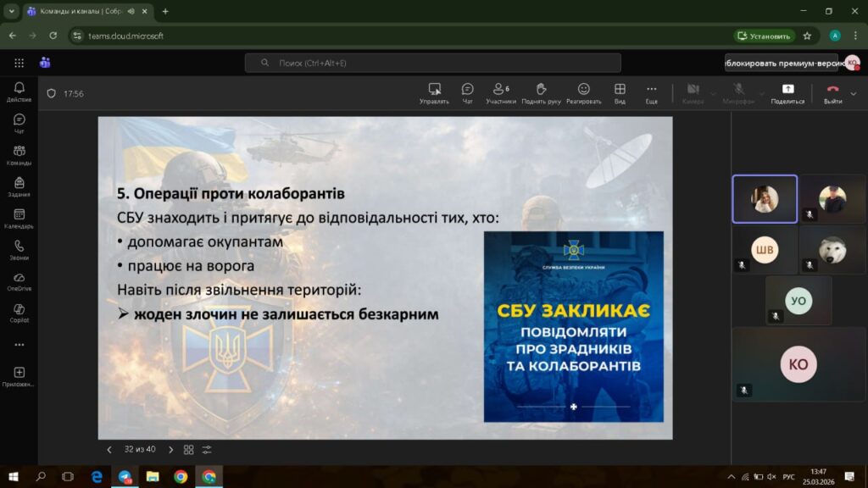Expand camera options dropdown arrow

714,93
